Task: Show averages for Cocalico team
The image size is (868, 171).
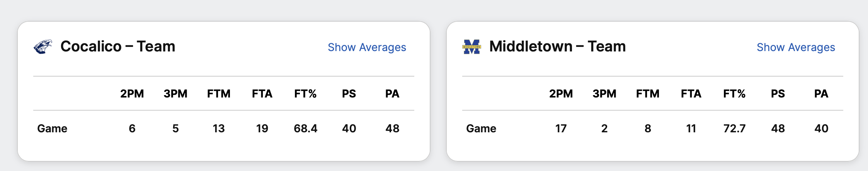Action: coord(367,47)
